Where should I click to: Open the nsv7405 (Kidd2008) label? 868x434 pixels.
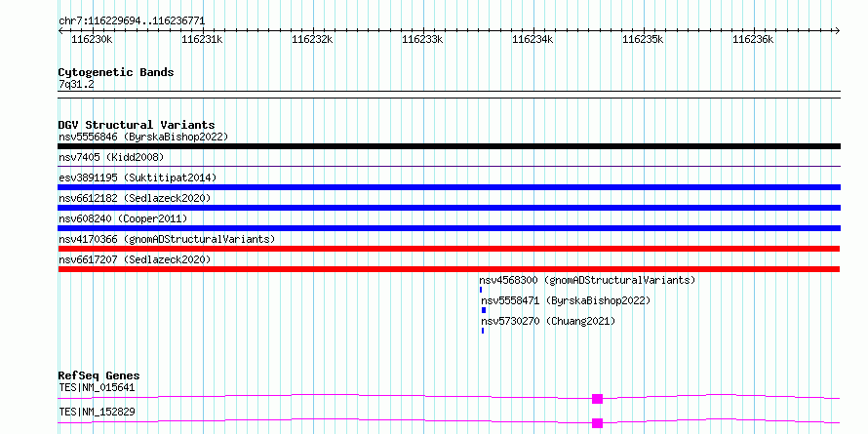click(x=111, y=157)
